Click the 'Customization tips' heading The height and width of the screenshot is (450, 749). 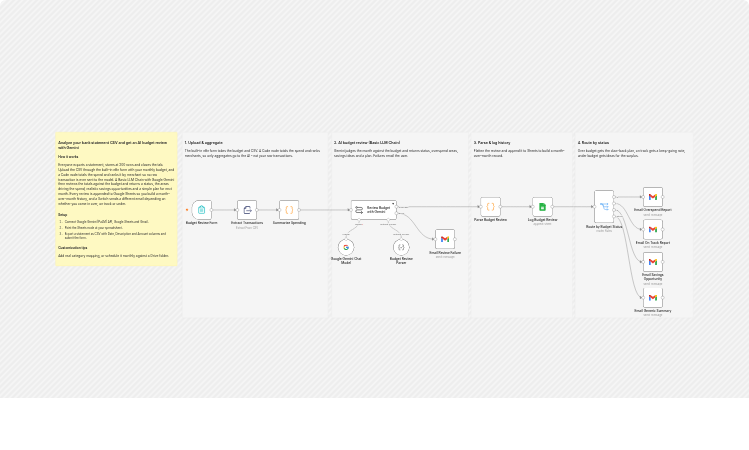(73, 248)
